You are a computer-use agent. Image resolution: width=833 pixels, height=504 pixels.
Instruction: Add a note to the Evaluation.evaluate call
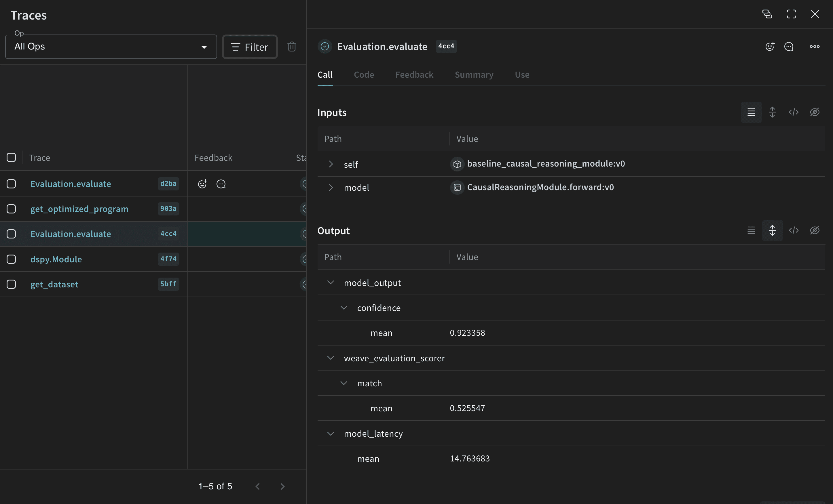(x=789, y=46)
